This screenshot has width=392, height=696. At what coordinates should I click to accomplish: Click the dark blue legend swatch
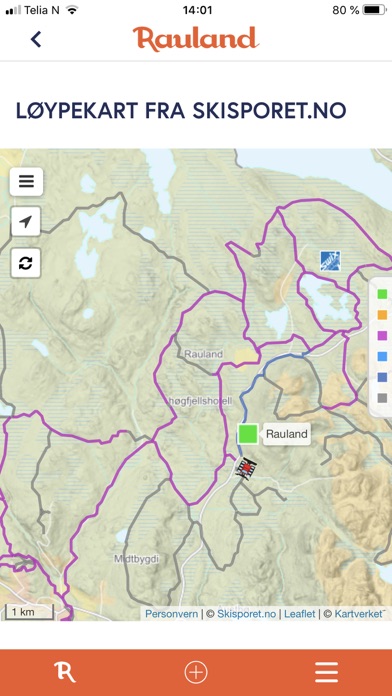click(x=382, y=377)
